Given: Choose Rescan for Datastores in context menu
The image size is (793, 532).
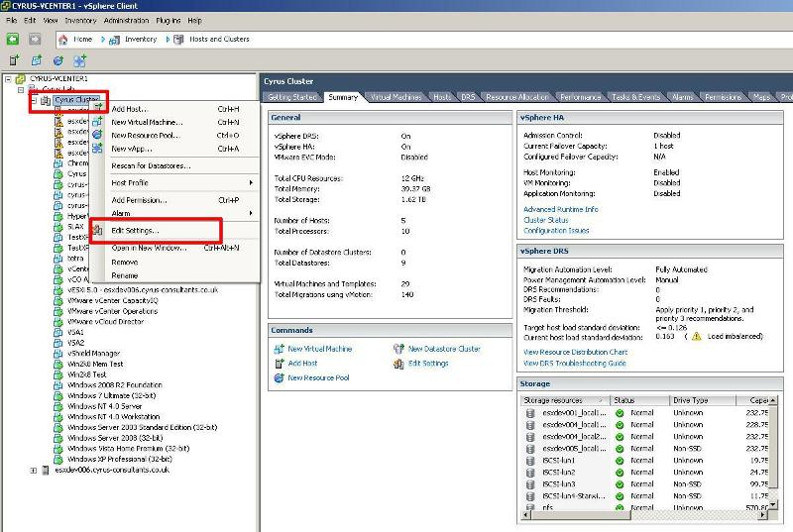Looking at the screenshot, I should 152,165.
